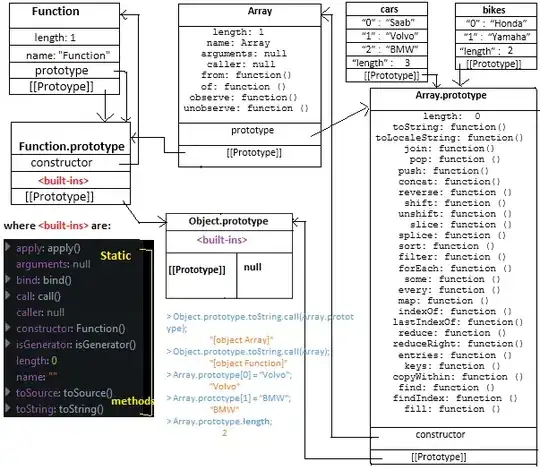Click red <built-ins> in Function.prototype
Viewport: 540px width, 470px height.
click(x=63, y=180)
